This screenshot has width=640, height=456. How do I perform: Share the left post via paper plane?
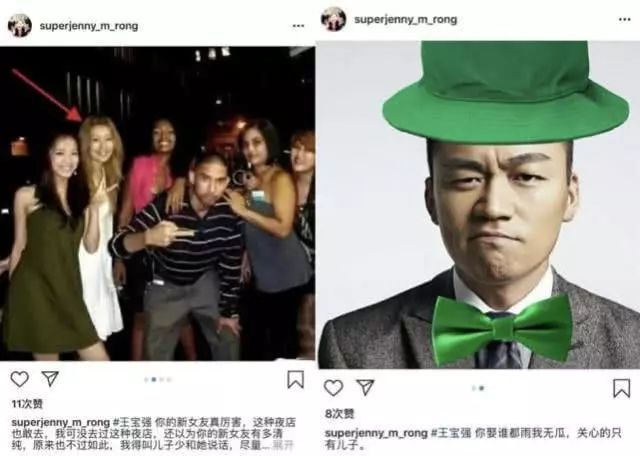(50, 378)
